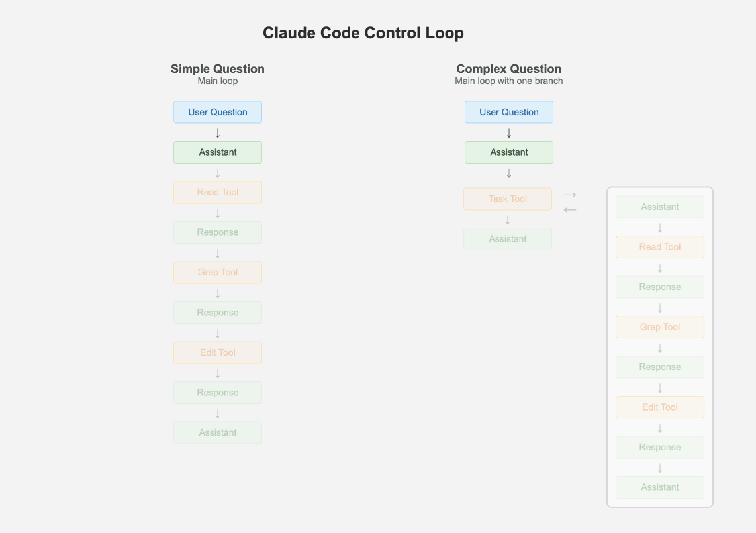The image size is (756, 533).
Task: Click the final Assistant box in the branch panel
Action: point(660,487)
